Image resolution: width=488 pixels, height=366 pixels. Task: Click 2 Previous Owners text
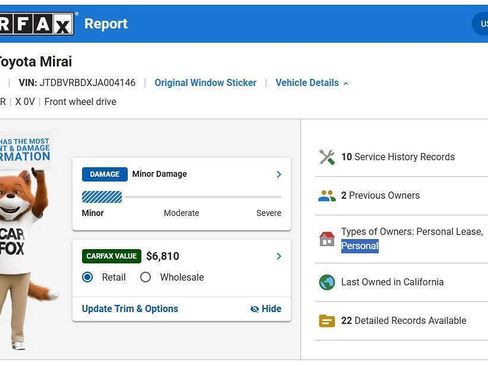pos(380,195)
